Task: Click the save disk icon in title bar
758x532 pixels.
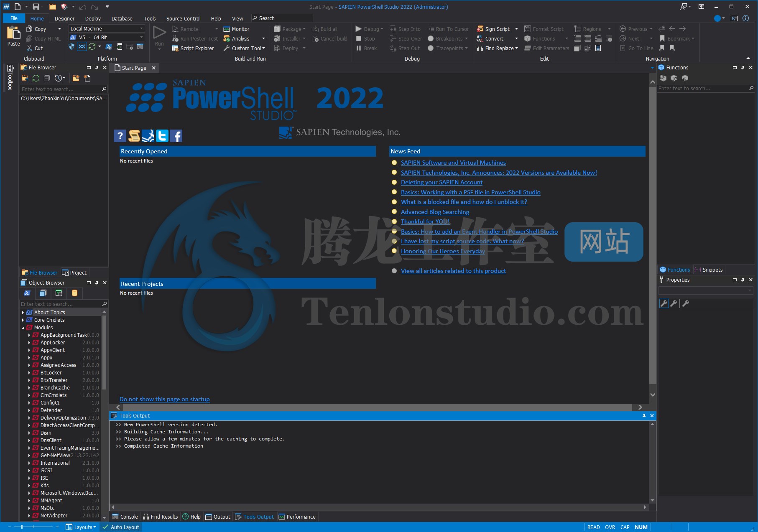Action: pyautogui.click(x=36, y=7)
